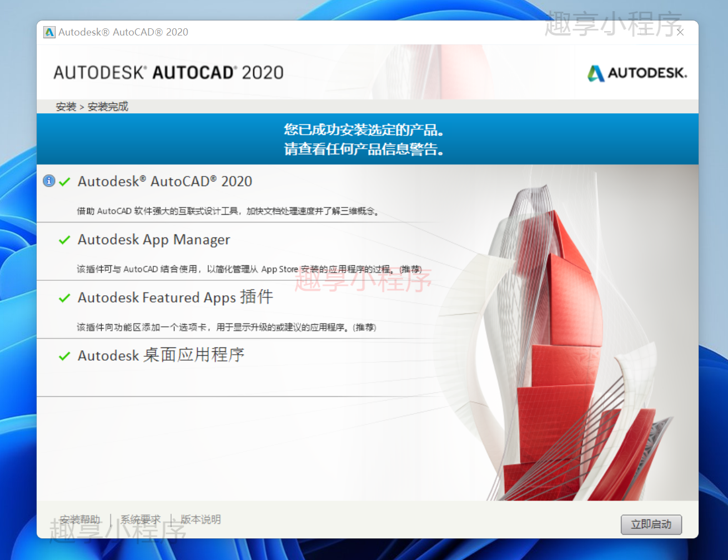Select the Autodesk App Manager title
The image size is (728, 560).
point(154,240)
